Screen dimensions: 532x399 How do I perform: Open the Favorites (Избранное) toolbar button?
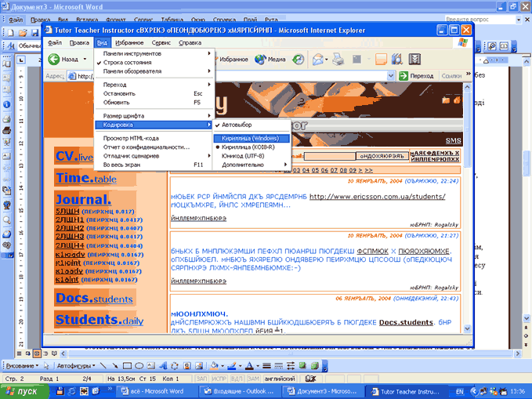(x=233, y=59)
